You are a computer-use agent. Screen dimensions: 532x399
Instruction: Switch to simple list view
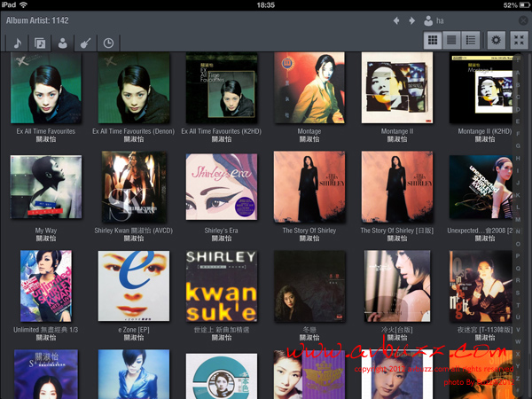pos(451,40)
